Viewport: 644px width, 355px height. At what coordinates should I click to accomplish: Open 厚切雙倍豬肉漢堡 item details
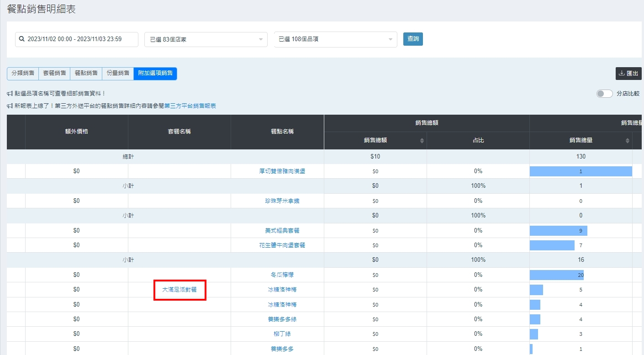(x=282, y=171)
